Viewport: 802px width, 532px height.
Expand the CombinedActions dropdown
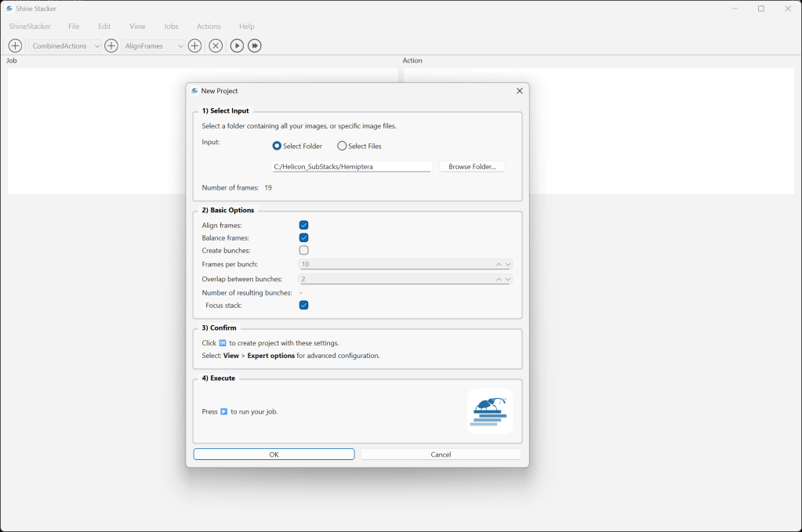(x=66, y=46)
